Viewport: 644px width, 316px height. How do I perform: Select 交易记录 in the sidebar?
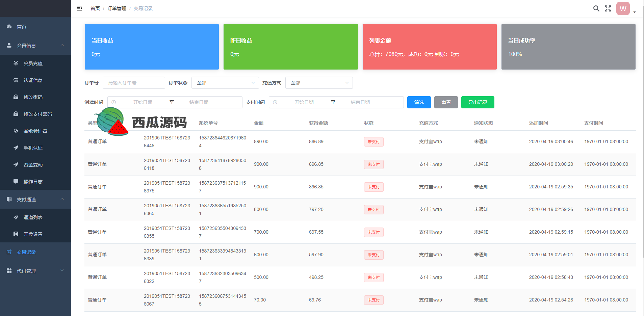coord(35,252)
